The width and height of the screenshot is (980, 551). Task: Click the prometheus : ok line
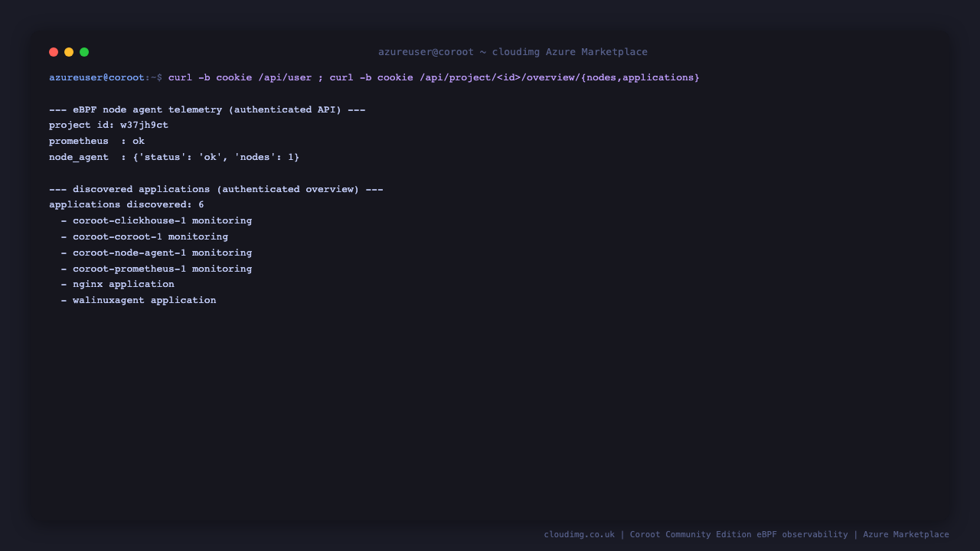click(96, 142)
